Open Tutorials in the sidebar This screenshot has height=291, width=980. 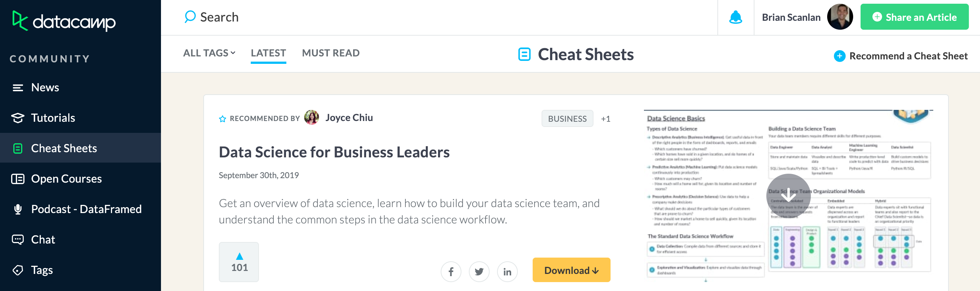pos(53,118)
